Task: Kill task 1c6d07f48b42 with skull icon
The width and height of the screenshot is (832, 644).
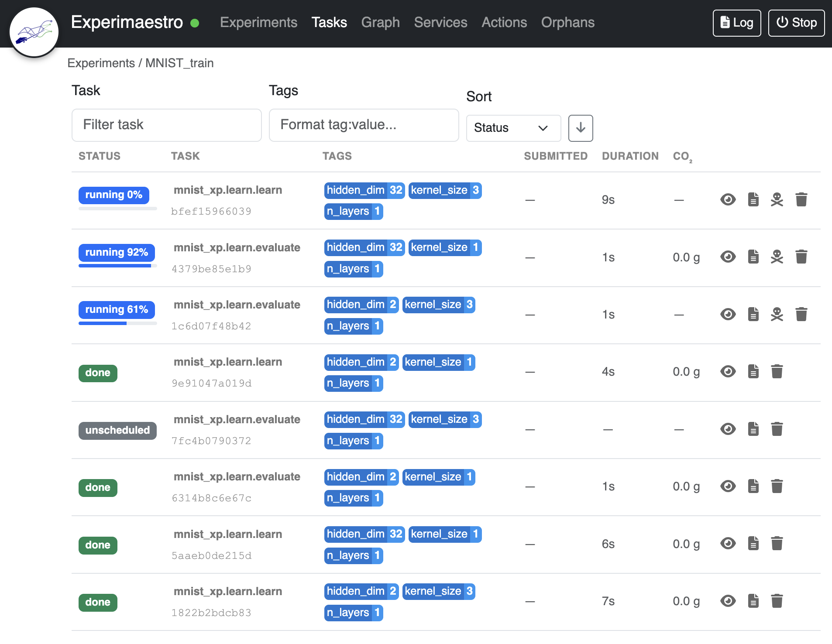Action: click(777, 315)
